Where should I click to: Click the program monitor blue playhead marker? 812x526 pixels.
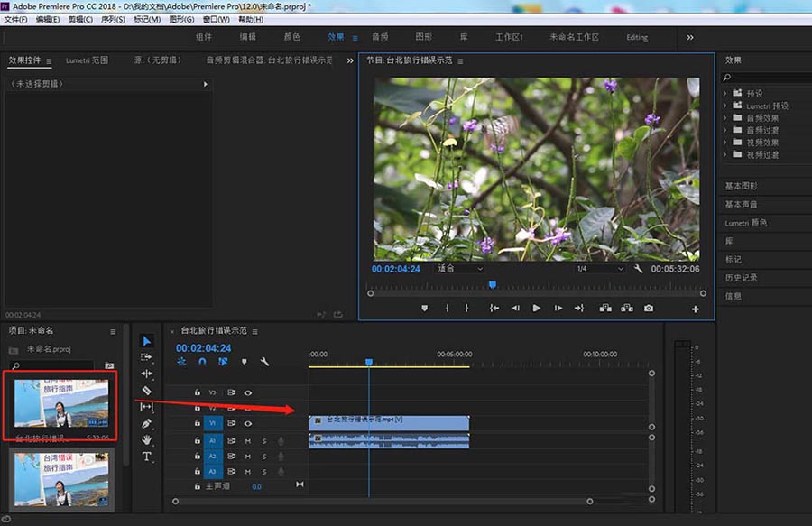(492, 285)
